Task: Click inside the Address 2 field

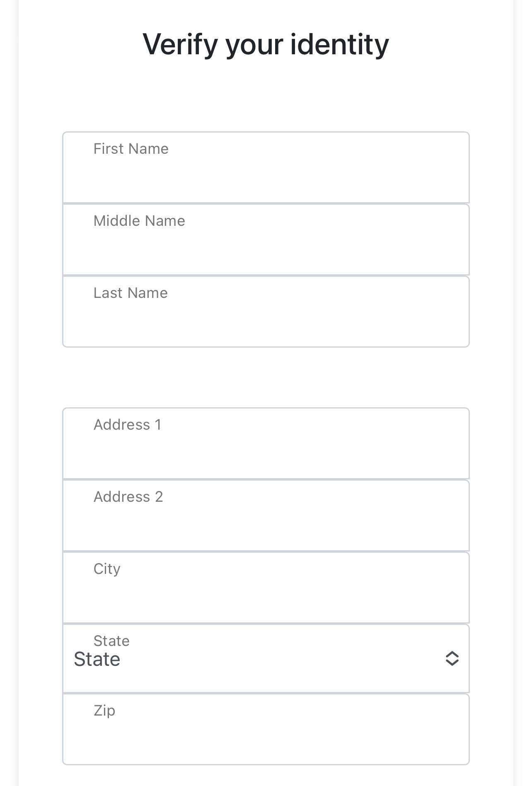Action: pyautogui.click(x=266, y=515)
